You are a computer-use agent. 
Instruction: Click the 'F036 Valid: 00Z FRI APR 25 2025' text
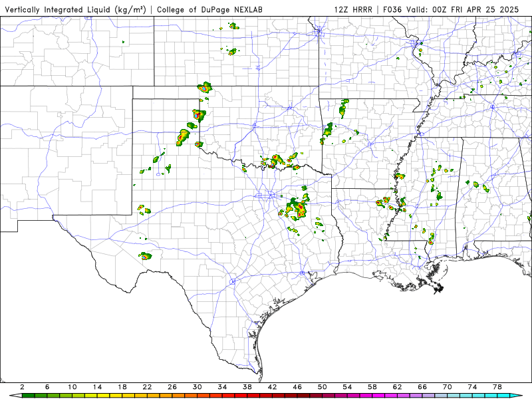(x=451, y=10)
